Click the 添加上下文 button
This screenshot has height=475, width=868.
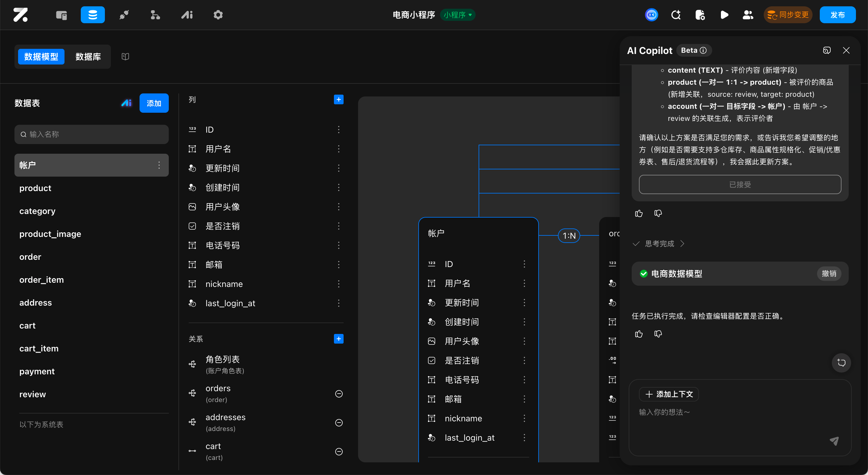669,394
